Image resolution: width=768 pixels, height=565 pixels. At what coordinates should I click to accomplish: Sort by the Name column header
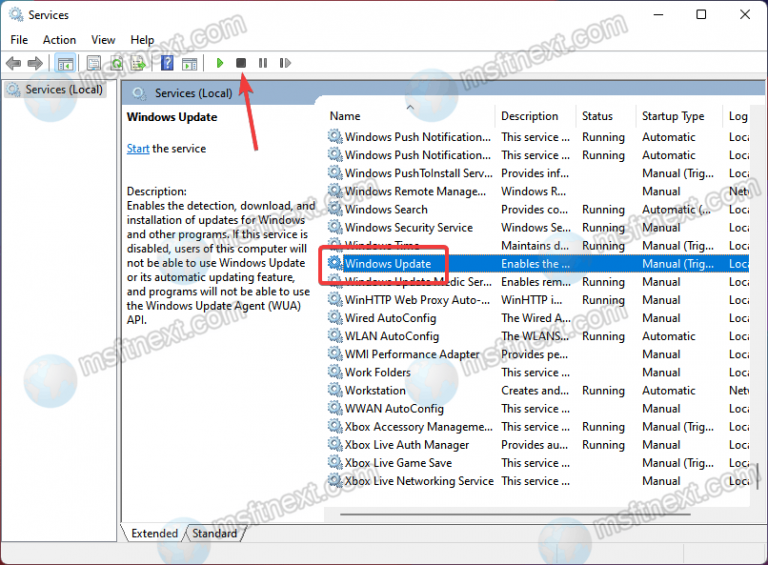coord(345,116)
